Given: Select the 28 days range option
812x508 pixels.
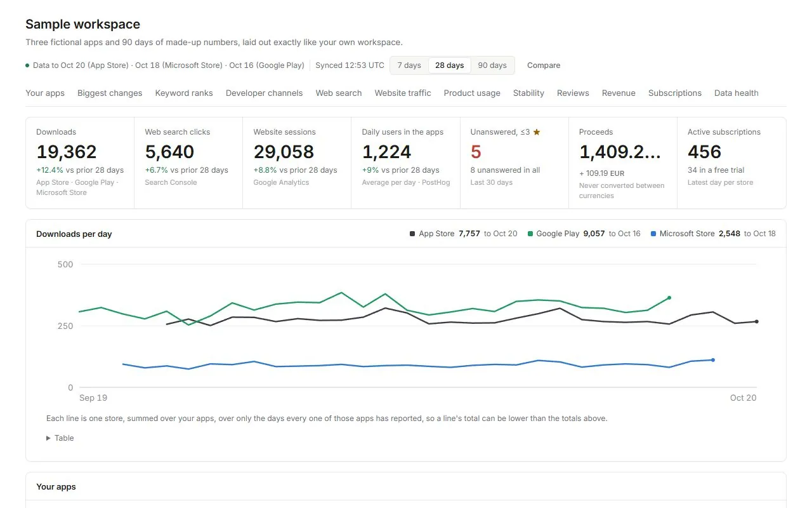Looking at the screenshot, I should (x=450, y=65).
